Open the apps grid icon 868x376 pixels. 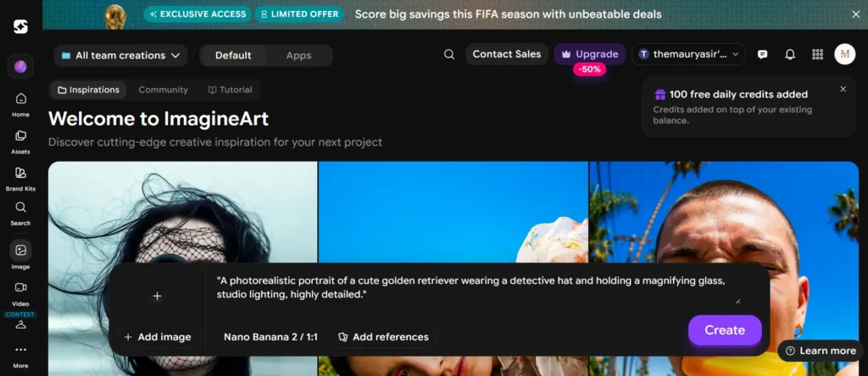pyautogui.click(x=817, y=54)
